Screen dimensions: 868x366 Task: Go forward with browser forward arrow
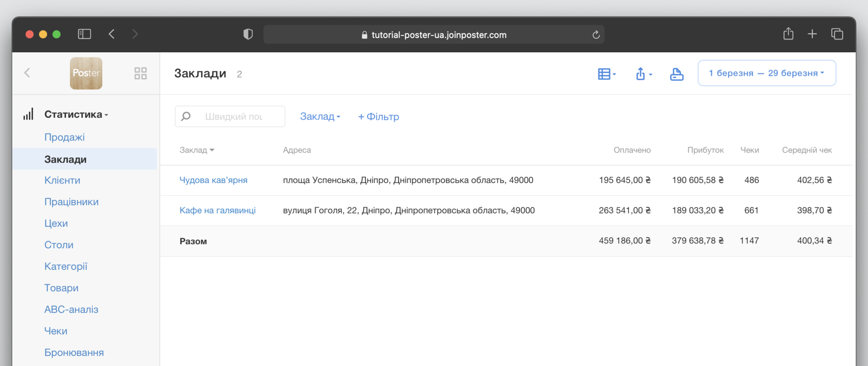[x=135, y=34]
